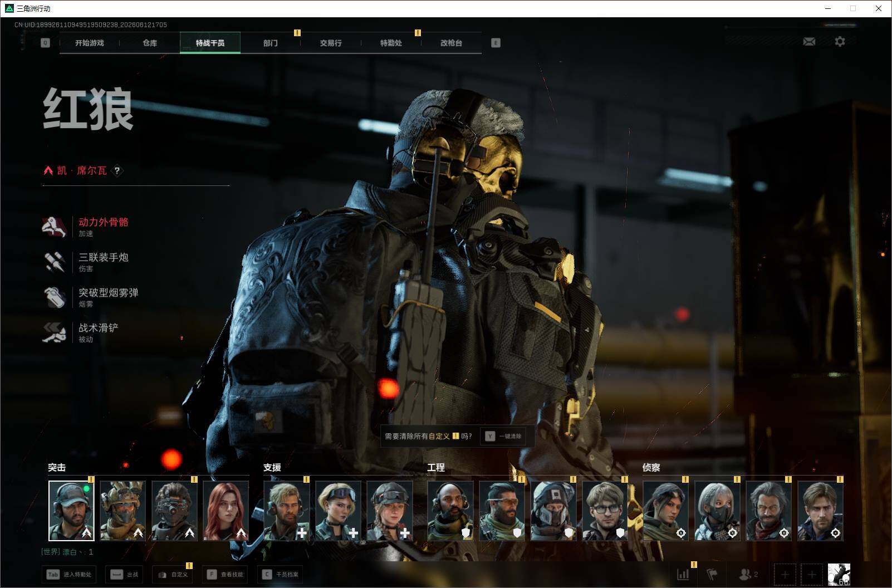
Task: Click the second empty squad slot plus
Action: pyautogui.click(x=812, y=574)
